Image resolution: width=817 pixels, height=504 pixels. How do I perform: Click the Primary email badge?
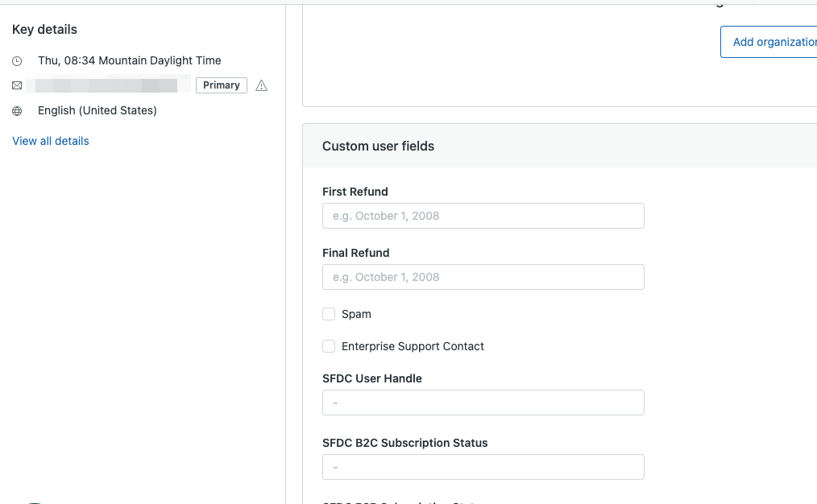point(221,85)
